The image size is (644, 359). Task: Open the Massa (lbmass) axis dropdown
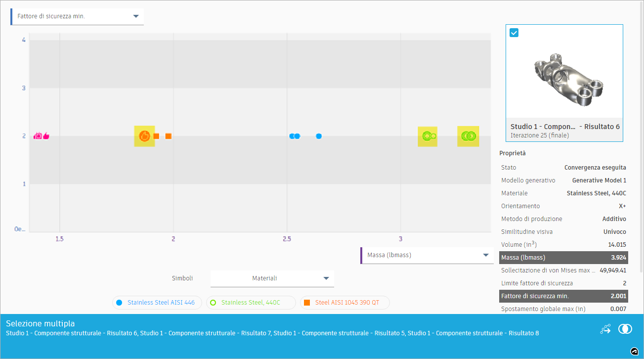(485, 255)
